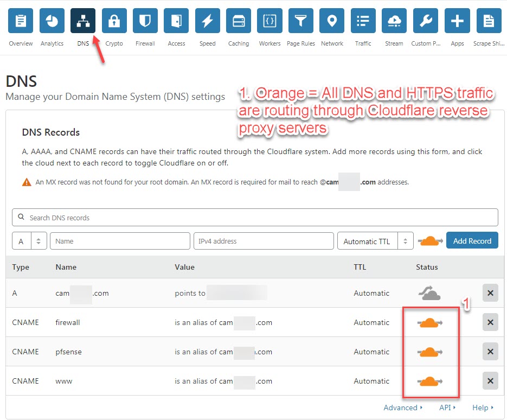The image size is (507, 420).
Task: Click the Add Record button
Action: point(472,240)
